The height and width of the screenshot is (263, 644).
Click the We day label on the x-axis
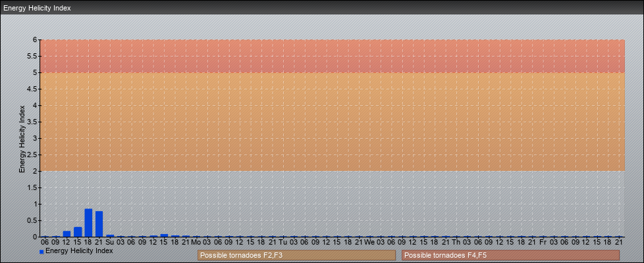tap(369, 243)
